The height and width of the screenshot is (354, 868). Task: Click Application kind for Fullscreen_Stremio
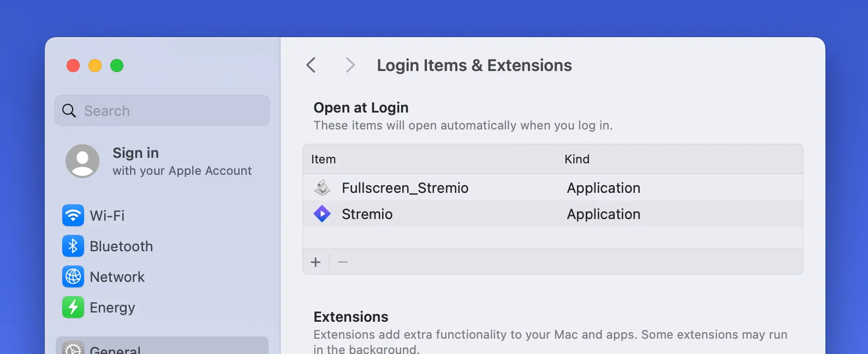click(x=603, y=188)
